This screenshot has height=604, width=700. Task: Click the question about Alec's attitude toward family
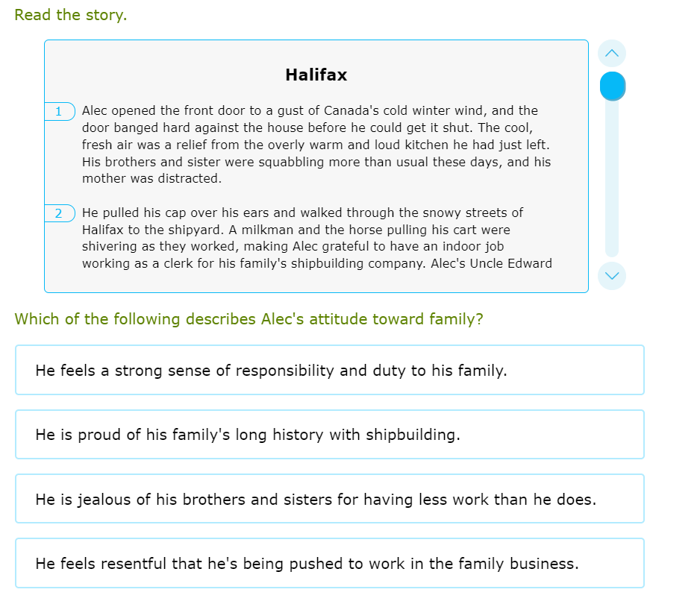[249, 319]
